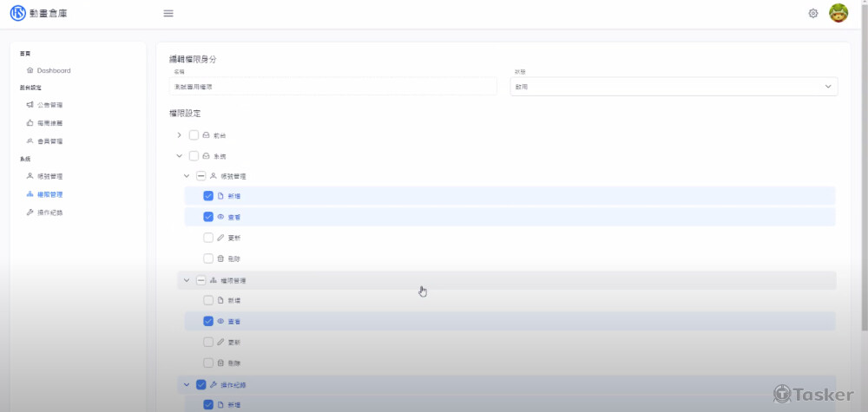Go to Dashboard in sidebar
Viewport: 868px width, 412px height.
pos(53,70)
